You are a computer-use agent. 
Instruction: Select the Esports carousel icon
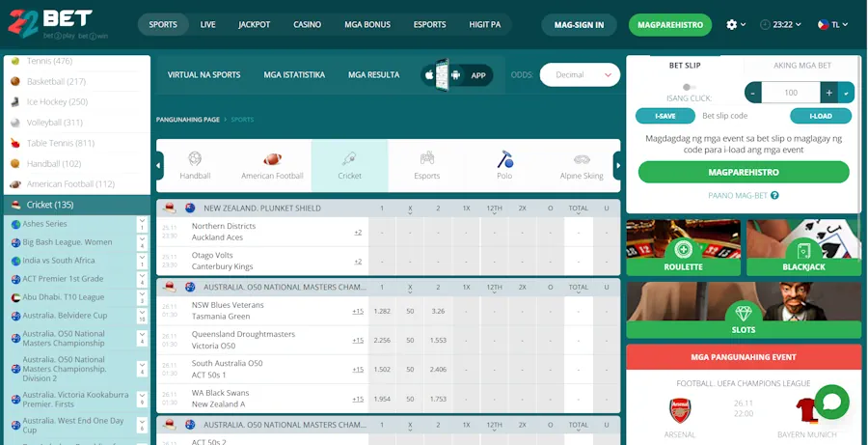point(427,166)
